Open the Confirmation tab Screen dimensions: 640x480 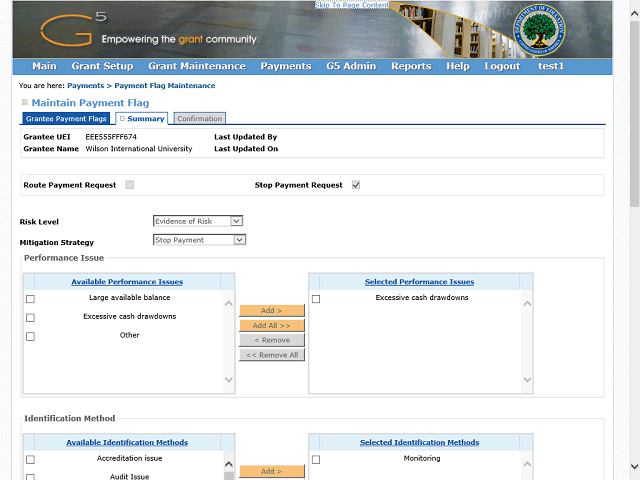tap(199, 119)
